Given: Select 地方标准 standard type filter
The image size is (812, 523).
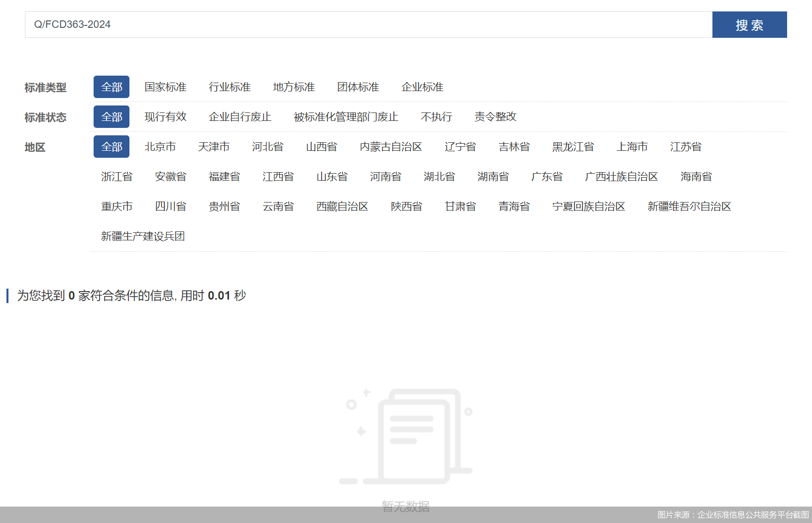Looking at the screenshot, I should [294, 87].
